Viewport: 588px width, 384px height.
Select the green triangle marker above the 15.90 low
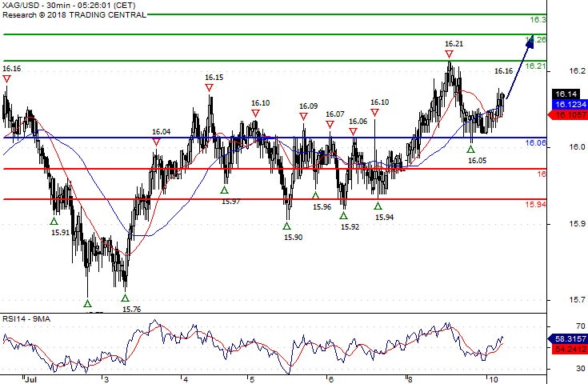287,226
